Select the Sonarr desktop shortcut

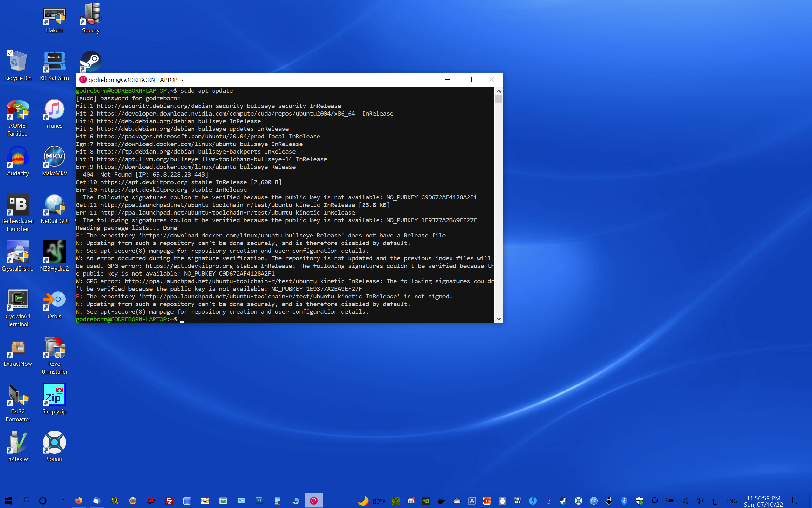coord(54,447)
